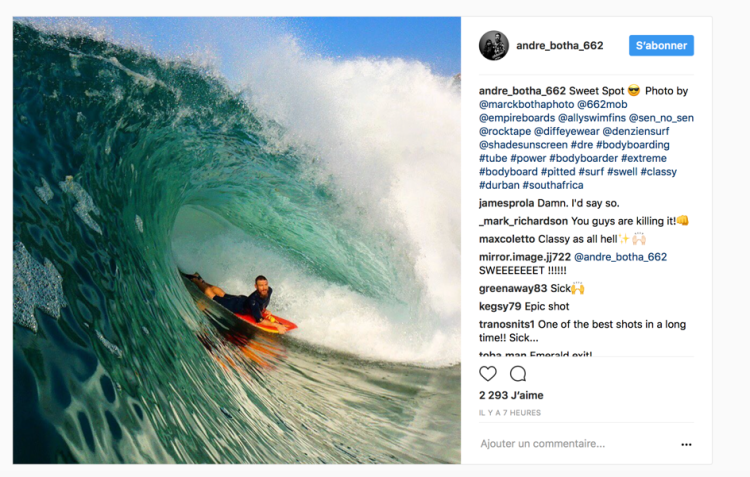Open the three-dots more options menu
The image size is (750, 477).
point(686,444)
